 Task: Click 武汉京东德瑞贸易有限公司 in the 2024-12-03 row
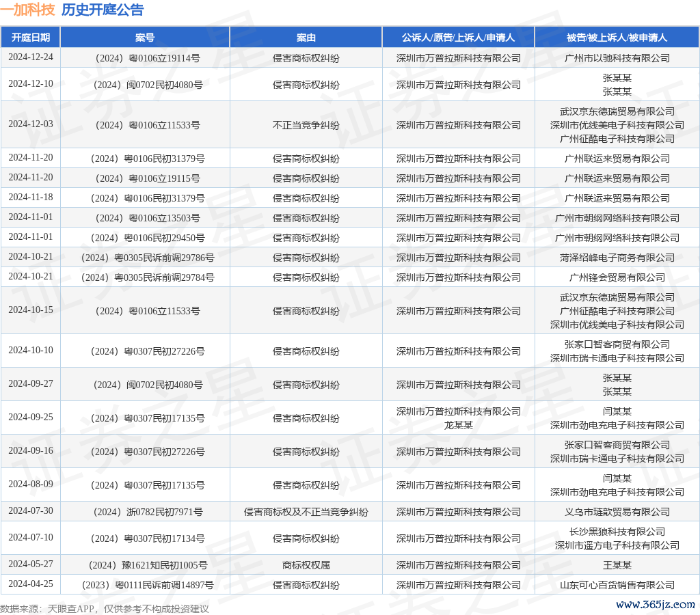pos(617,111)
